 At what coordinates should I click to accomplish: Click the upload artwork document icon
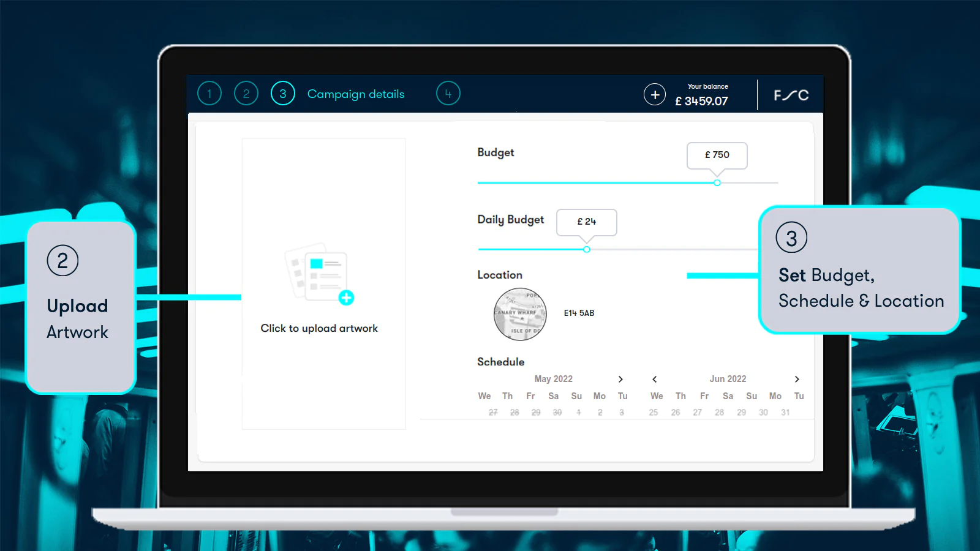point(319,273)
